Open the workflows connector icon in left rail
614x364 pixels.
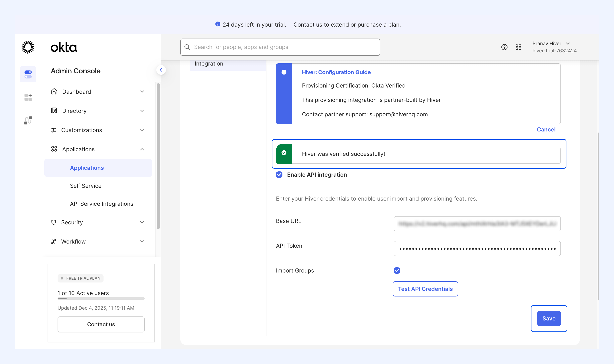[28, 120]
